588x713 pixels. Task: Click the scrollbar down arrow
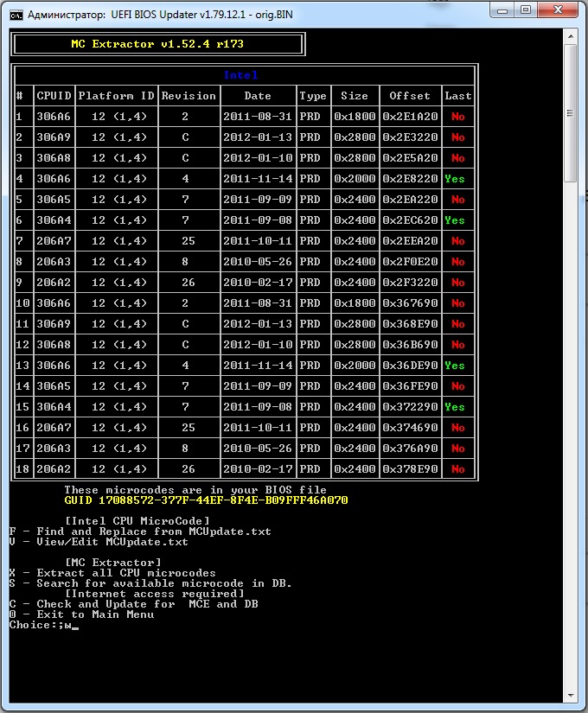click(x=571, y=696)
